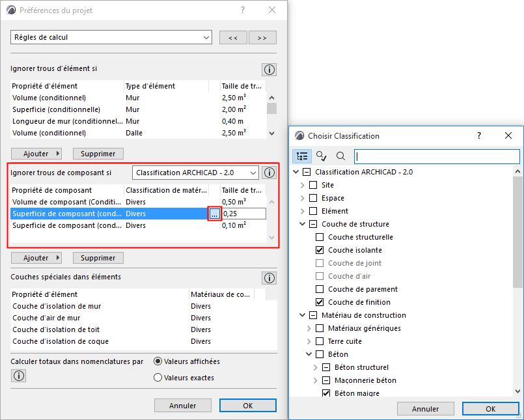Click info icon for 'Ignorer trous de composant si'
This screenshot has width=524, height=420.
pos(269,173)
